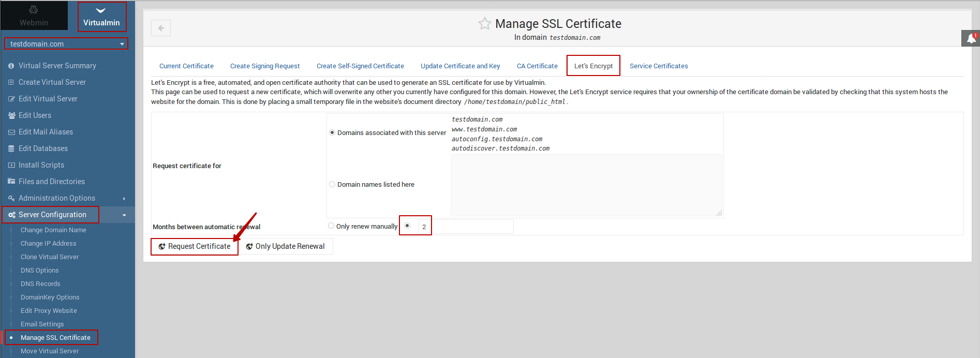Collapse the Server Configuration section
This screenshot has height=358, width=980.
[x=124, y=215]
